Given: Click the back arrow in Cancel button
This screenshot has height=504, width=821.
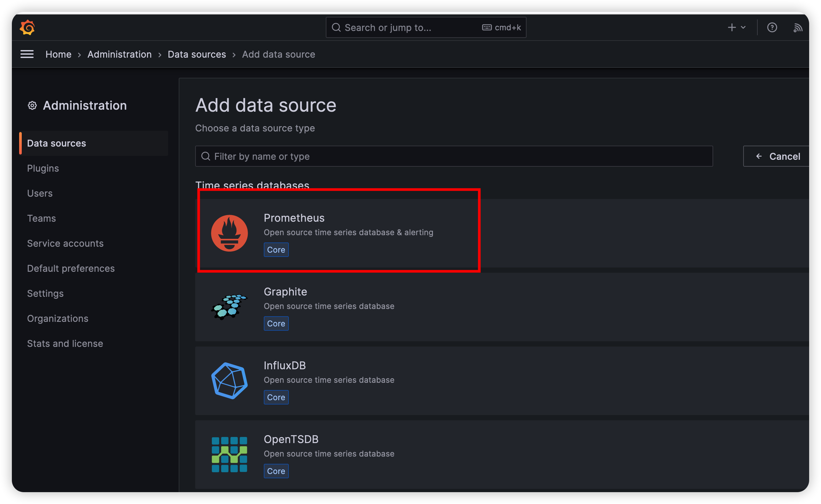Looking at the screenshot, I should click(x=758, y=156).
